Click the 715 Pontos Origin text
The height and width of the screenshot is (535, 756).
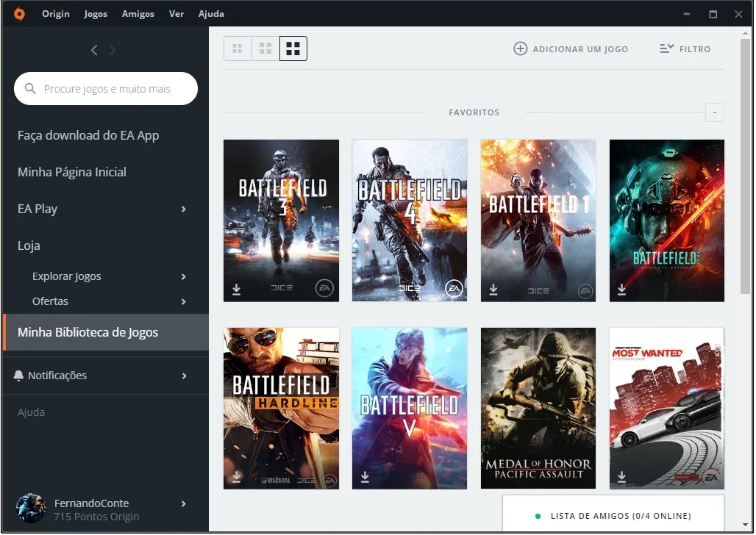[96, 517]
